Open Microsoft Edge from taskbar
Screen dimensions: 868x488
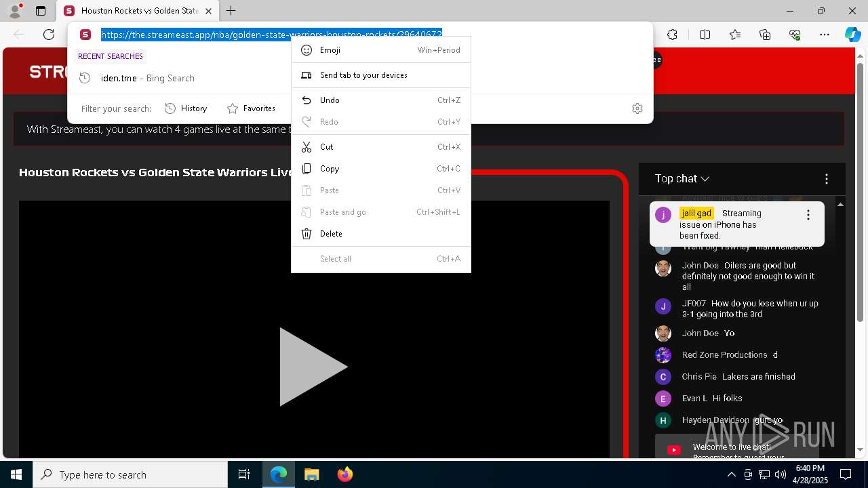tap(279, 474)
